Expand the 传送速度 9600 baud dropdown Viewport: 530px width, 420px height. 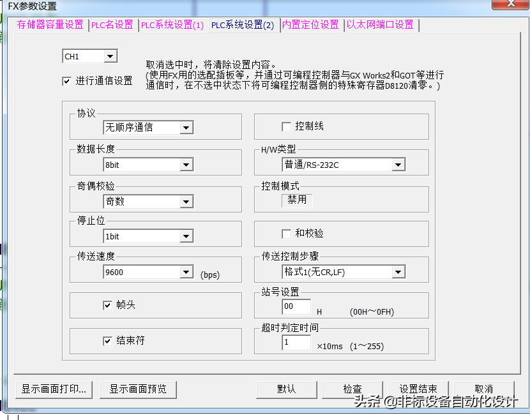[x=186, y=273]
